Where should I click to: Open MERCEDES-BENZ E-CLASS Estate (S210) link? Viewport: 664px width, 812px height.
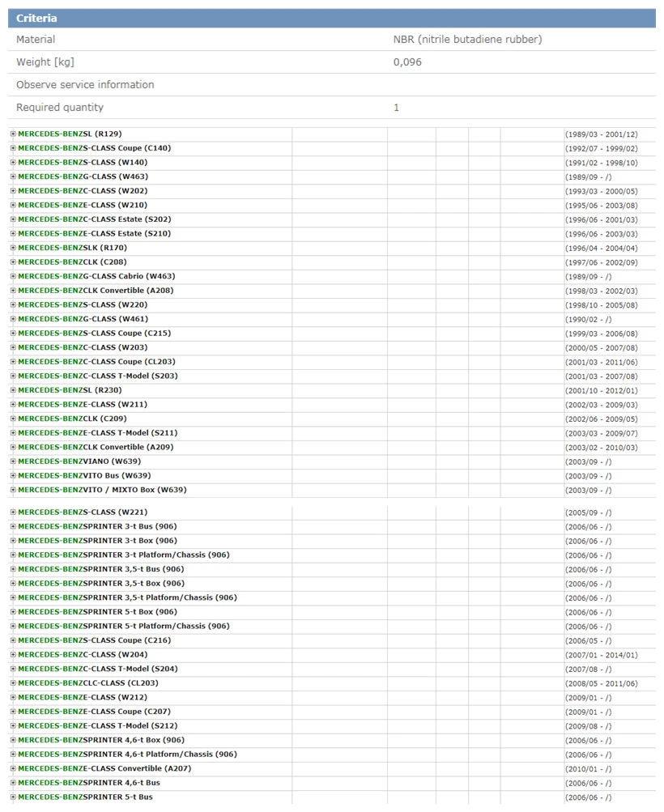94,233
